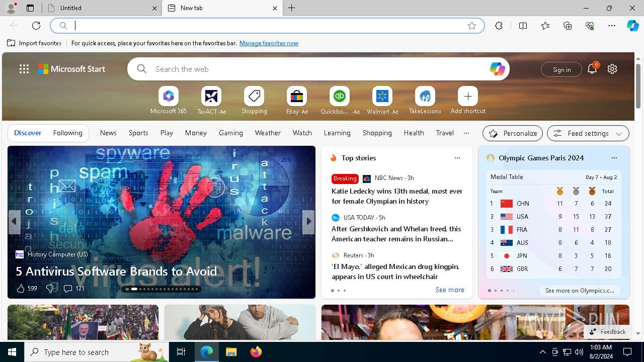Viewport: 644px width, 362px height.
Task: Go to next carousel slide
Action: click(x=308, y=222)
